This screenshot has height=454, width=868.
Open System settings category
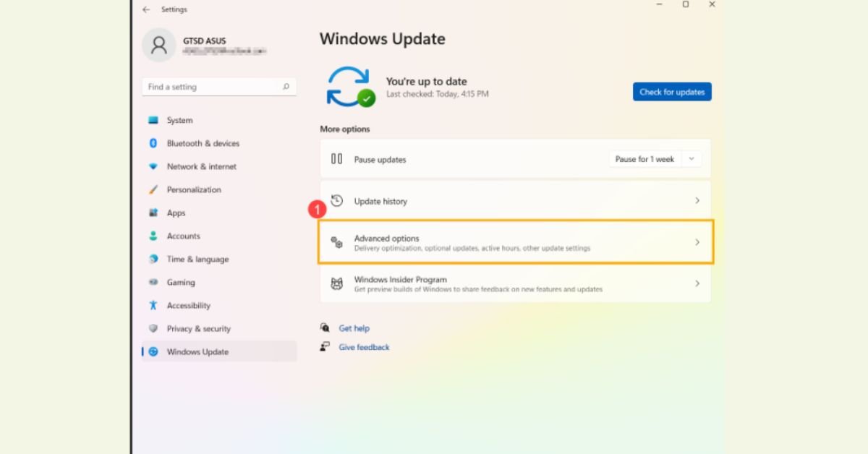(x=219, y=120)
